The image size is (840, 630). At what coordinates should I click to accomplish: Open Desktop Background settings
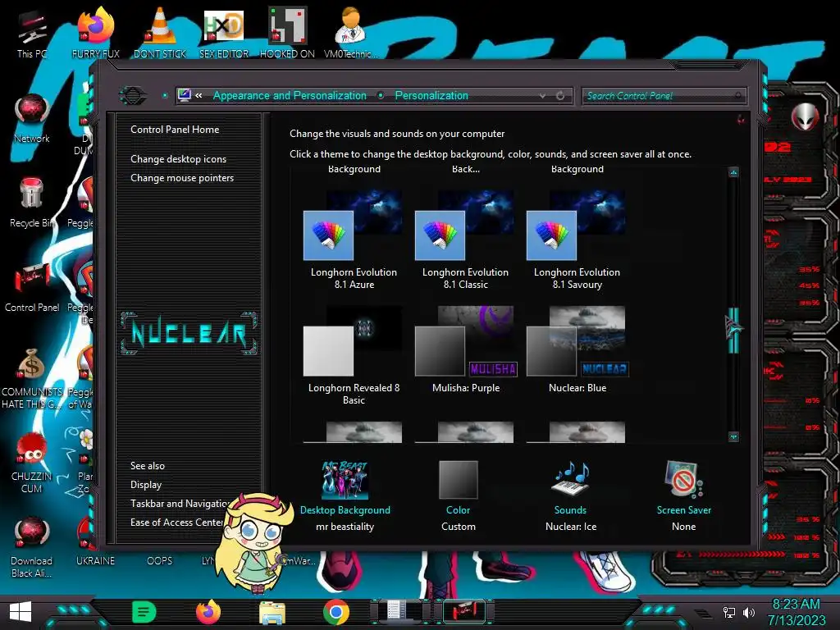(x=345, y=496)
